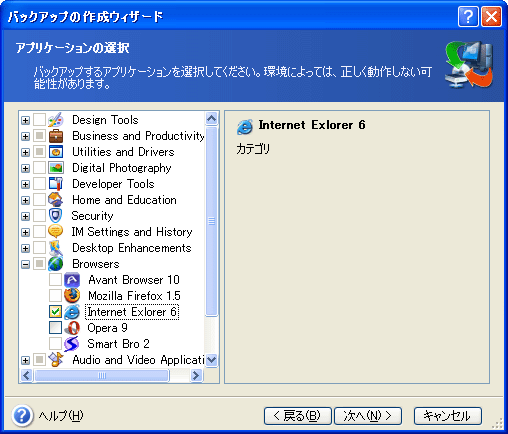
Task: Click the Opera 9 icon
Action: (x=72, y=328)
